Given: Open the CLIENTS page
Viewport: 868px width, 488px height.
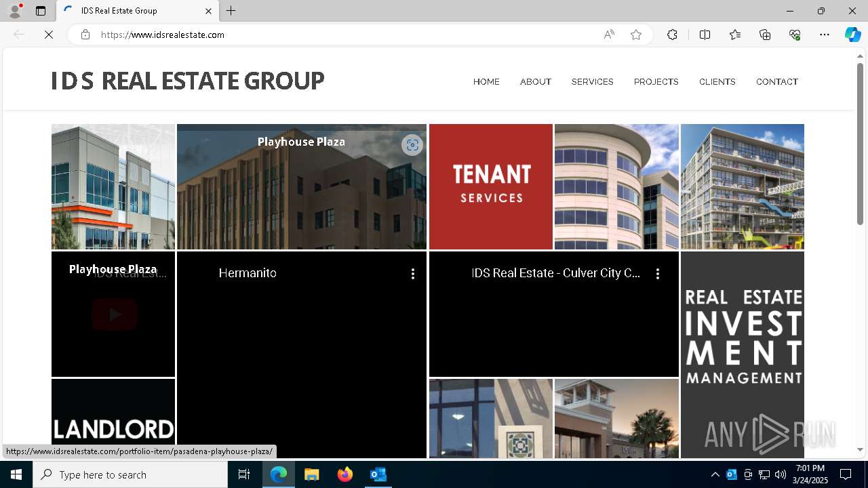Looking at the screenshot, I should pyautogui.click(x=717, y=82).
